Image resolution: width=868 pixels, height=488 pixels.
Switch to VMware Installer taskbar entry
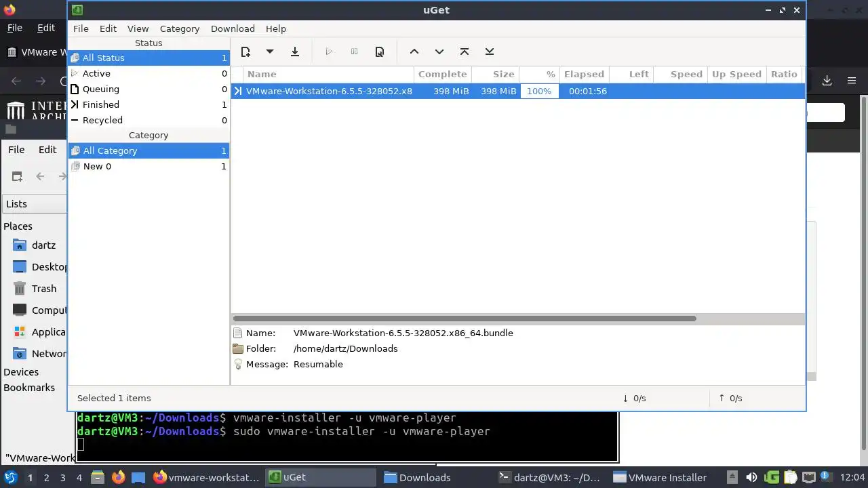(665, 478)
